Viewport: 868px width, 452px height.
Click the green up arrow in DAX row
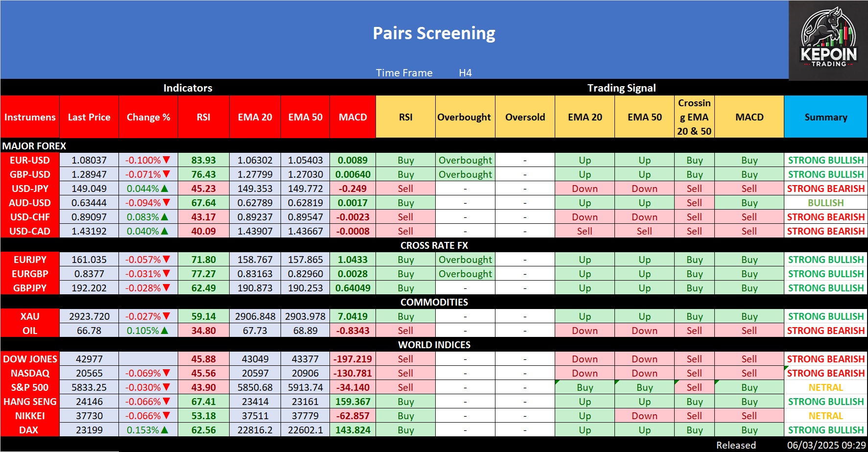pos(164,430)
